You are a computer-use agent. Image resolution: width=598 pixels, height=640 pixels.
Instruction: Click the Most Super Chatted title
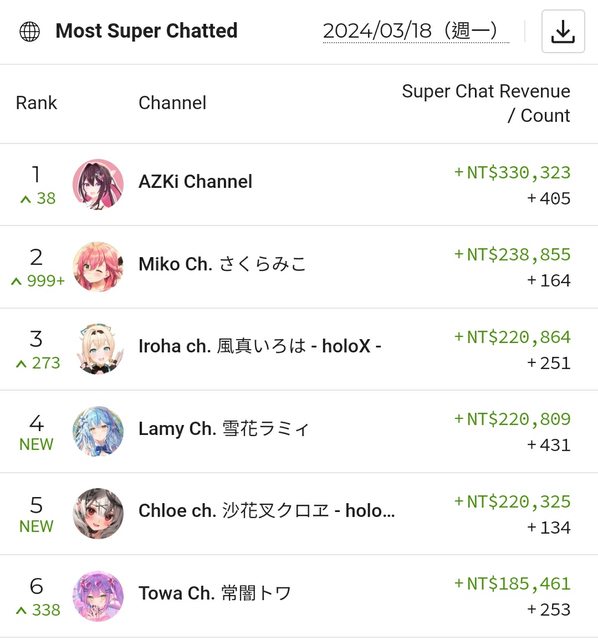coord(147,31)
